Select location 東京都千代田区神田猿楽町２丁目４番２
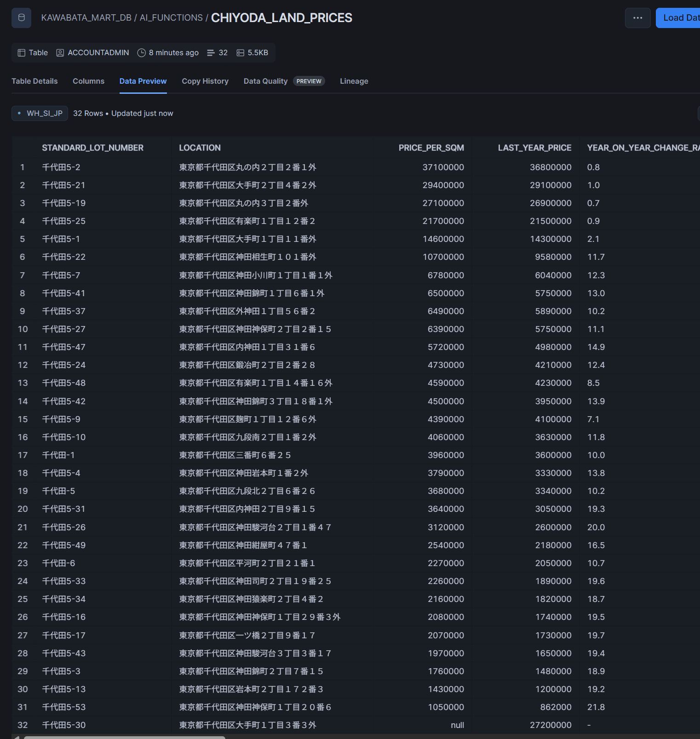The height and width of the screenshot is (739, 700). pyautogui.click(x=251, y=599)
